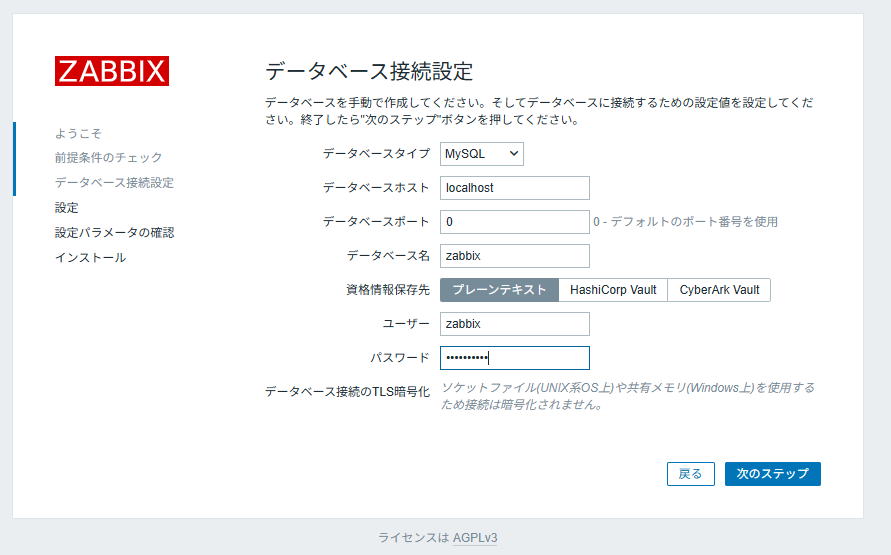Select HashiCorp Vault credential storage

pos(613,290)
